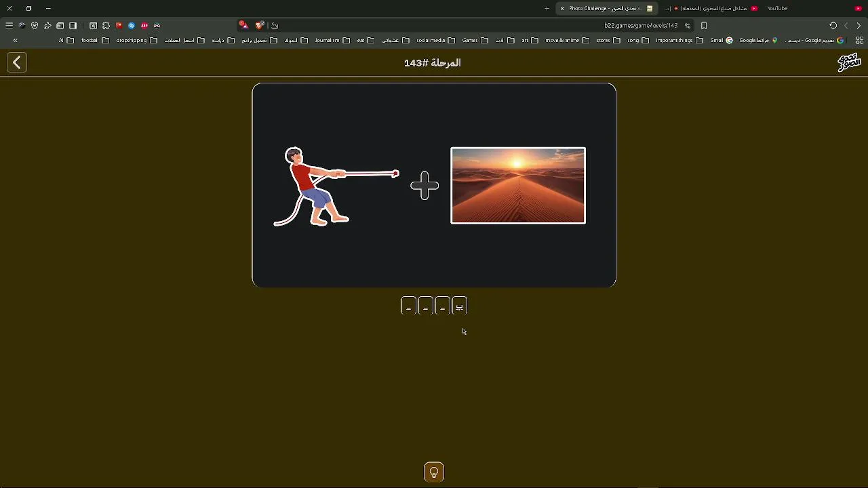Open the تحميل برامج bookmarks folder
868x488 pixels.
click(260, 41)
